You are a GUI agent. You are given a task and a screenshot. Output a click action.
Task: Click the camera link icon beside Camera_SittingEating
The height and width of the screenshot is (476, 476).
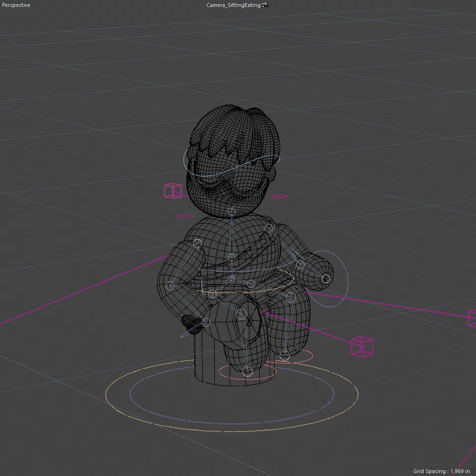click(x=265, y=5)
